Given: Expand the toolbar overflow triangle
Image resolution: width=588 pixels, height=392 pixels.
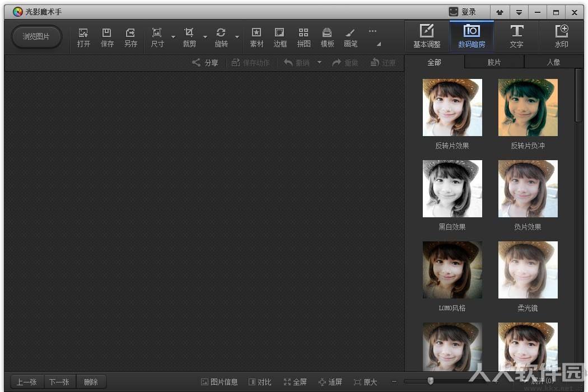Looking at the screenshot, I should click(x=379, y=44).
